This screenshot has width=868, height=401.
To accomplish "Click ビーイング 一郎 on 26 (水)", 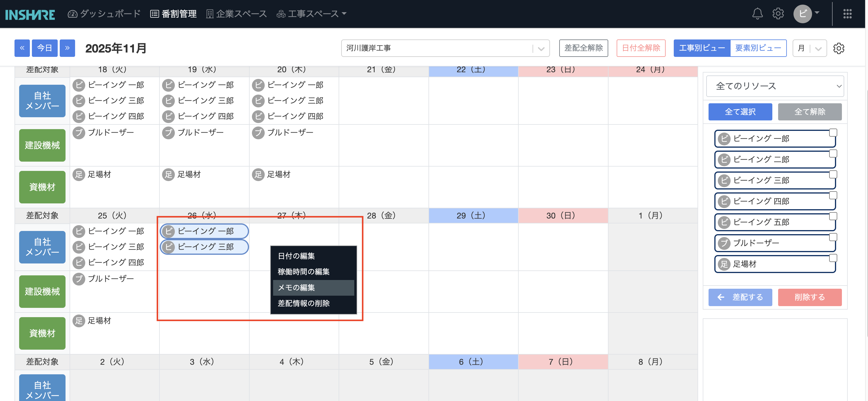I will pyautogui.click(x=204, y=231).
